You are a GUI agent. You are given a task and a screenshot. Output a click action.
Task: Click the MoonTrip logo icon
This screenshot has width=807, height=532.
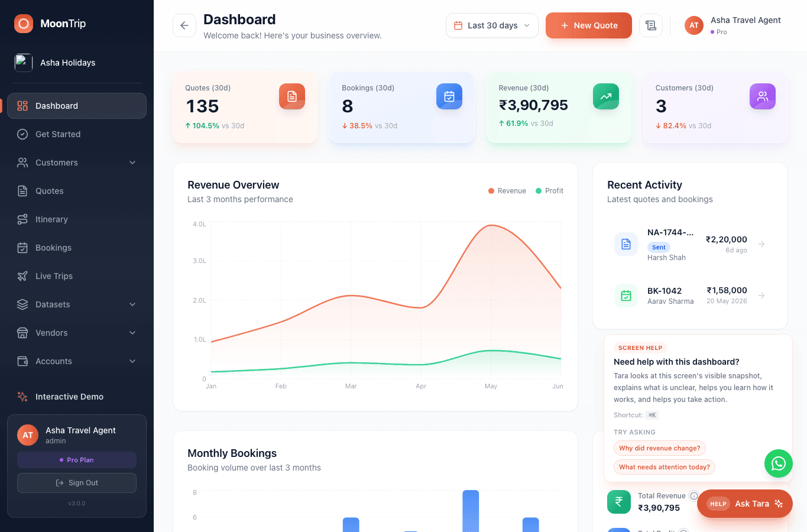coord(24,24)
